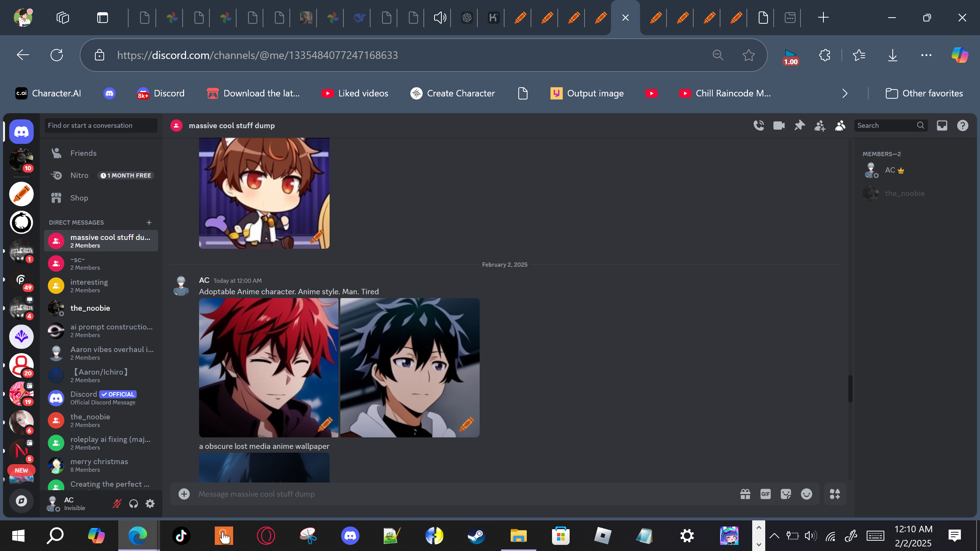Start a video call
Viewport: 980px width, 551px height.
[779, 126]
